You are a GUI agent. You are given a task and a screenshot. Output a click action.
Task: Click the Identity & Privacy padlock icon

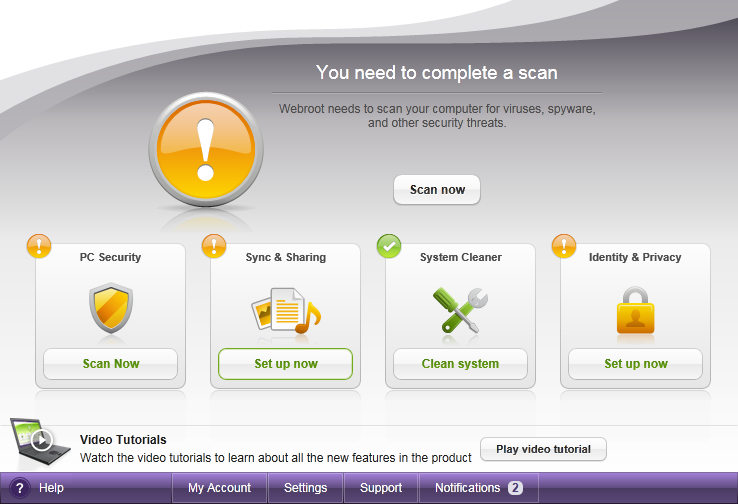click(x=635, y=310)
